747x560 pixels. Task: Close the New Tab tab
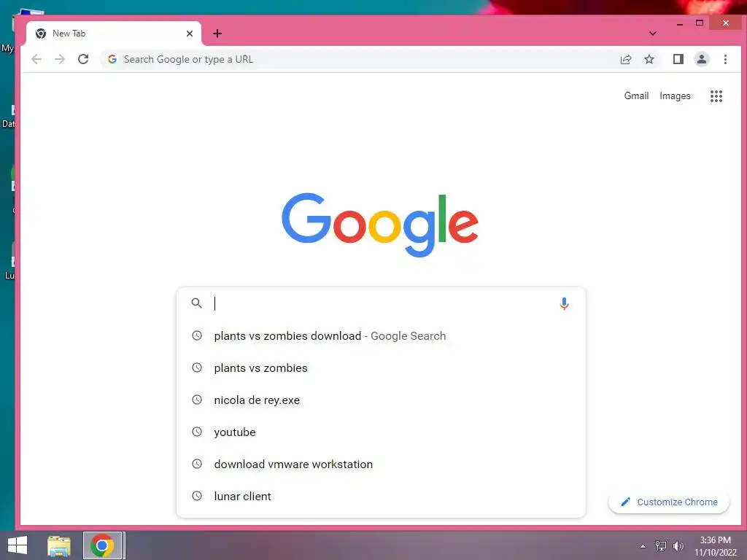[x=190, y=34]
